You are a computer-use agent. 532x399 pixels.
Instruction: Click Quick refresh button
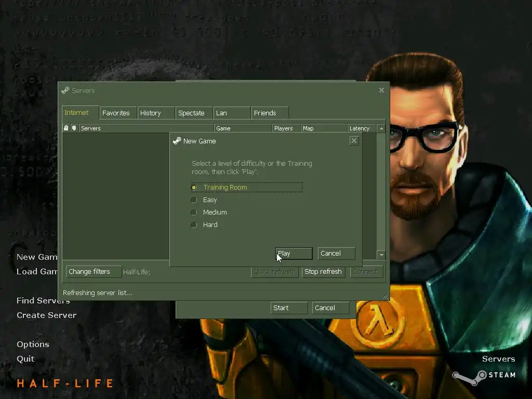(274, 271)
